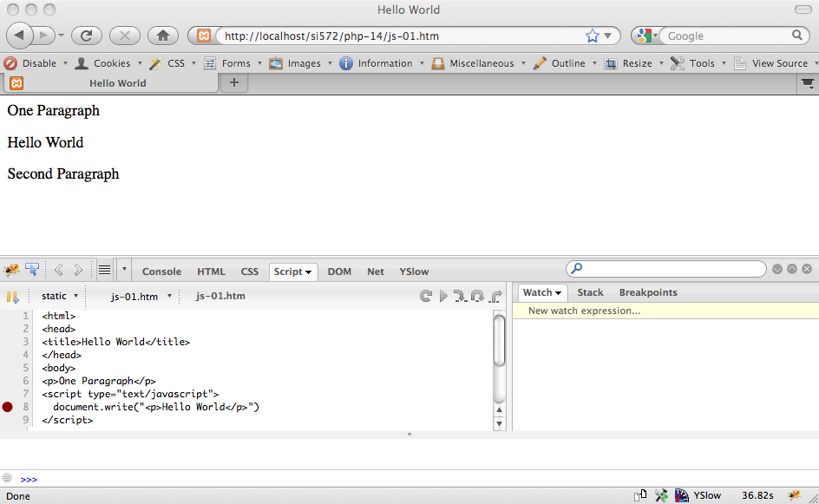
Task: List all tabs button at tab bar end
Action: [808, 83]
